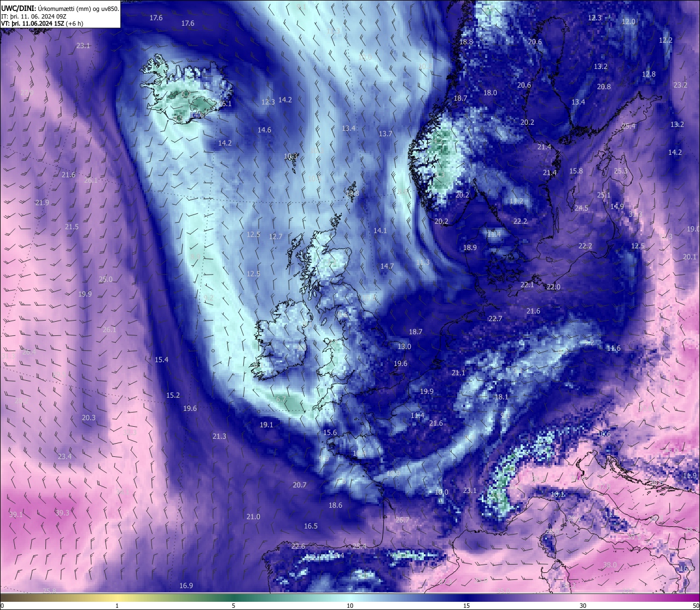Click the value '18.1' on the map
The image size is (700, 610).
(501, 397)
